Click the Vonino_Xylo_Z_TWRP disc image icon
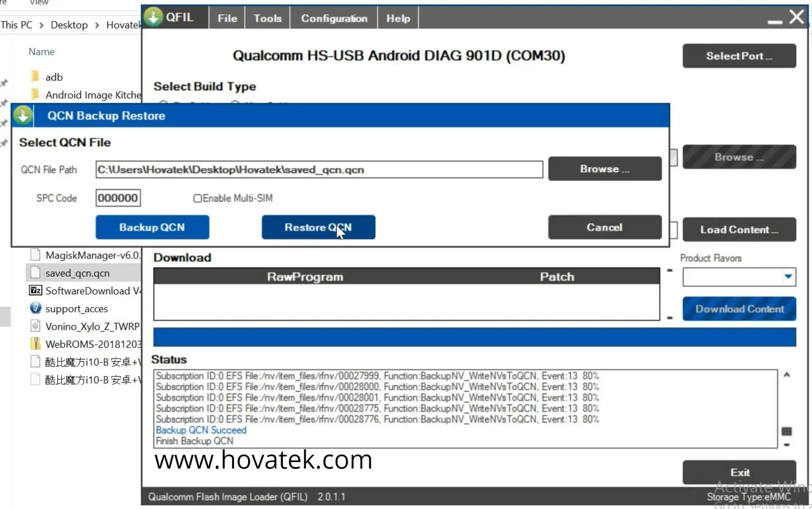Image resolution: width=812 pixels, height=509 pixels. (36, 326)
